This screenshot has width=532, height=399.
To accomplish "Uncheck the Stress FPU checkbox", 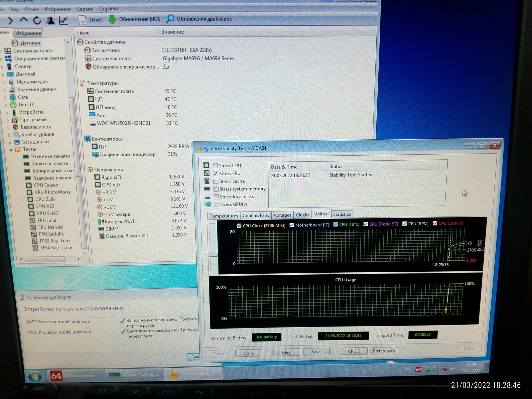I will pos(215,173).
